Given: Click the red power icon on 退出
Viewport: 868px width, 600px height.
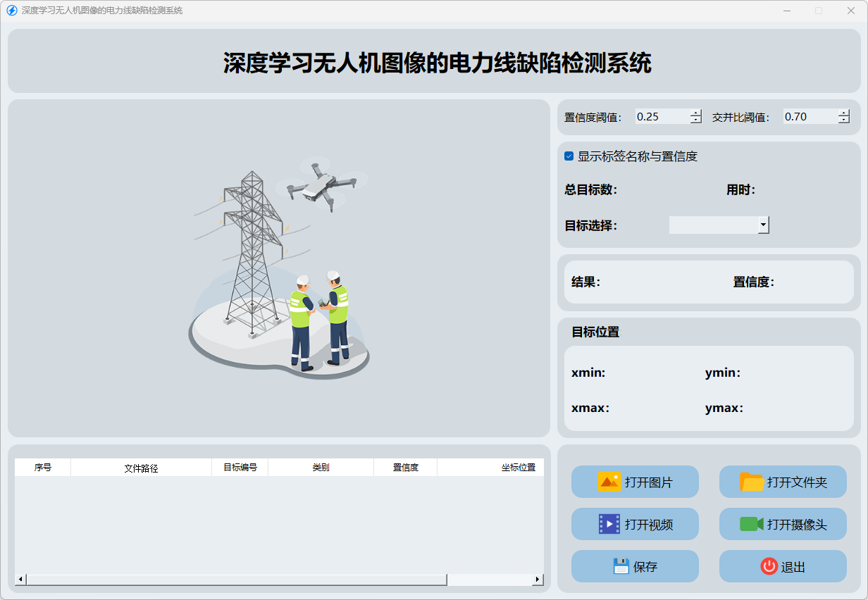Looking at the screenshot, I should (769, 566).
